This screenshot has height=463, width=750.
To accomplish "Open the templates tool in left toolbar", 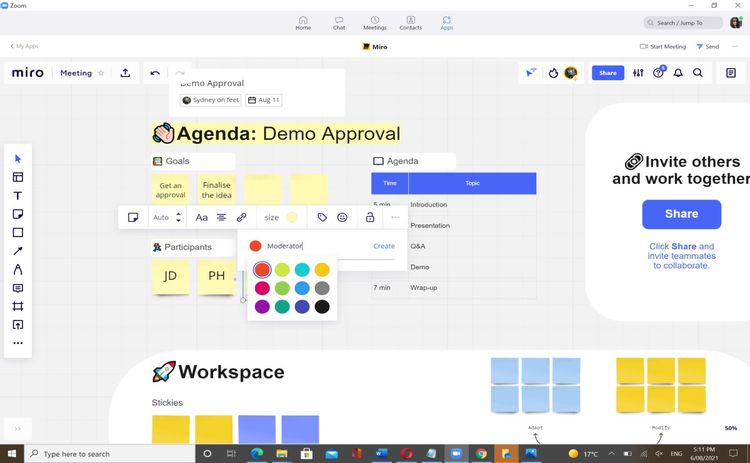I will pyautogui.click(x=18, y=177).
